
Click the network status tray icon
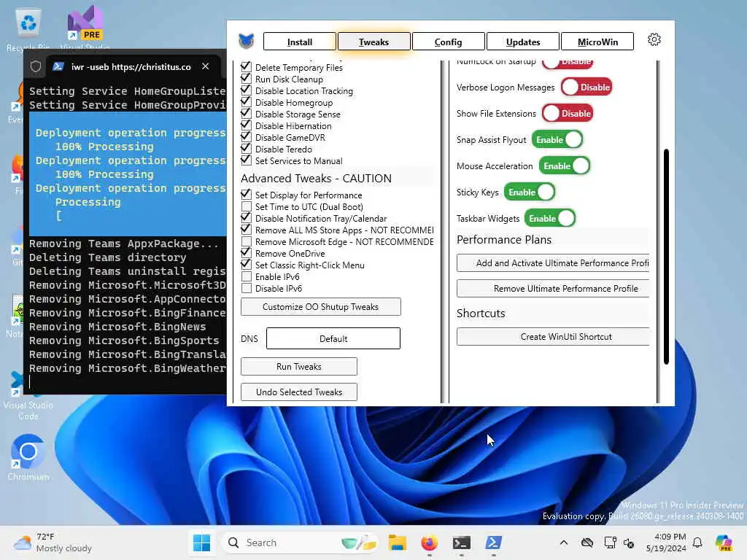(x=610, y=542)
